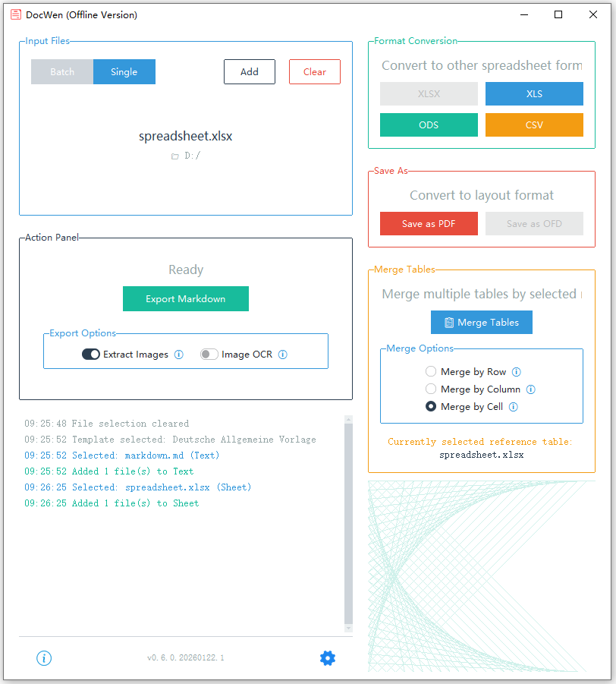This screenshot has width=616, height=684.
Task: Select the Merge by Cell option
Action: tap(431, 407)
